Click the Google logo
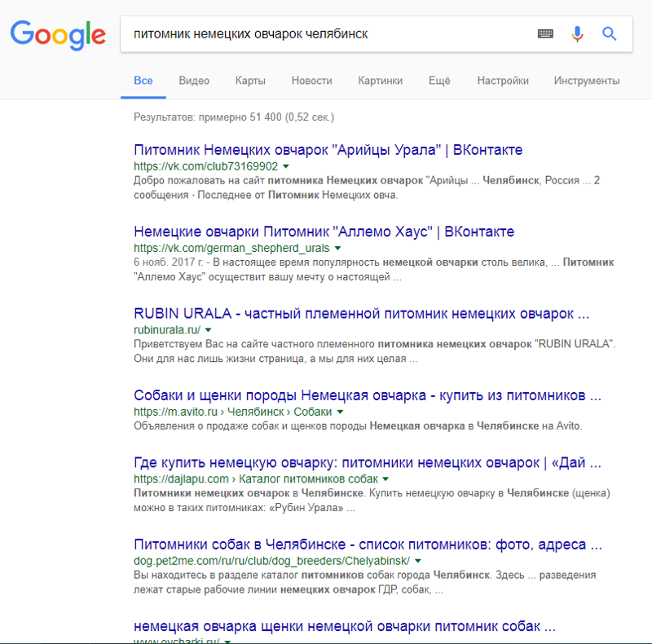 (58, 35)
